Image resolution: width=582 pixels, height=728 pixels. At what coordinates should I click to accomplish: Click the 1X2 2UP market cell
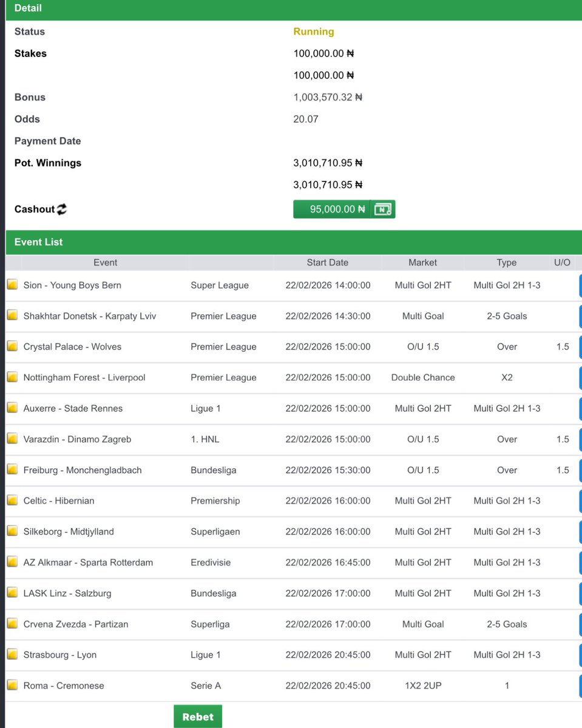point(423,686)
